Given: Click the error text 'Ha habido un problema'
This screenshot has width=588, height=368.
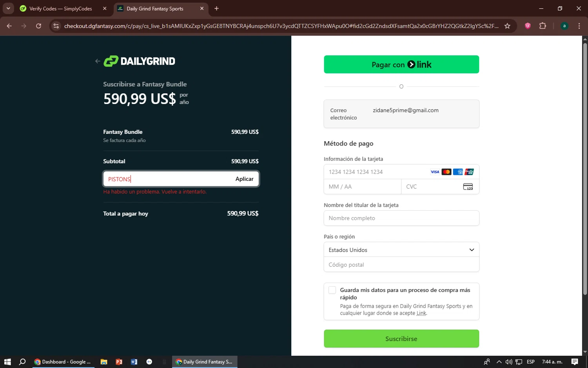Looking at the screenshot, I should (155, 192).
